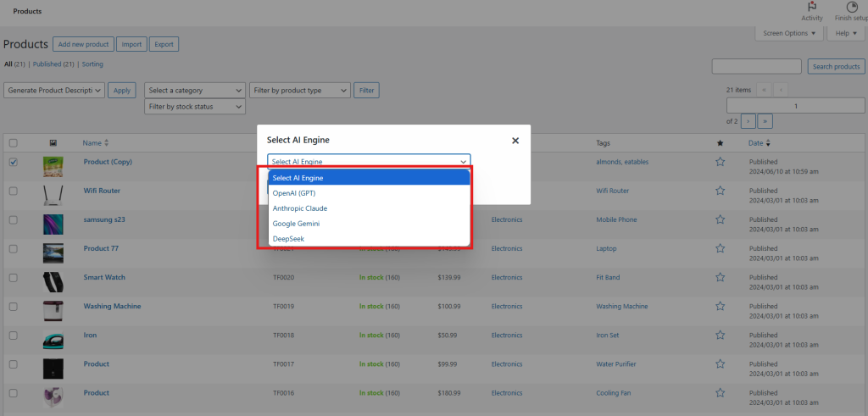The height and width of the screenshot is (416, 868).
Task: Open the Generate Product Description bulk dropdown
Action: tap(54, 90)
